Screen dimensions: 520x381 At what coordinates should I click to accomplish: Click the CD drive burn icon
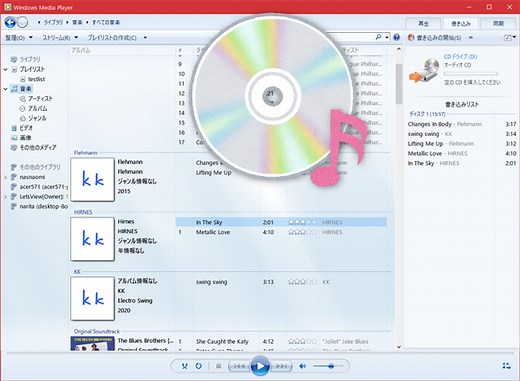tap(424, 70)
